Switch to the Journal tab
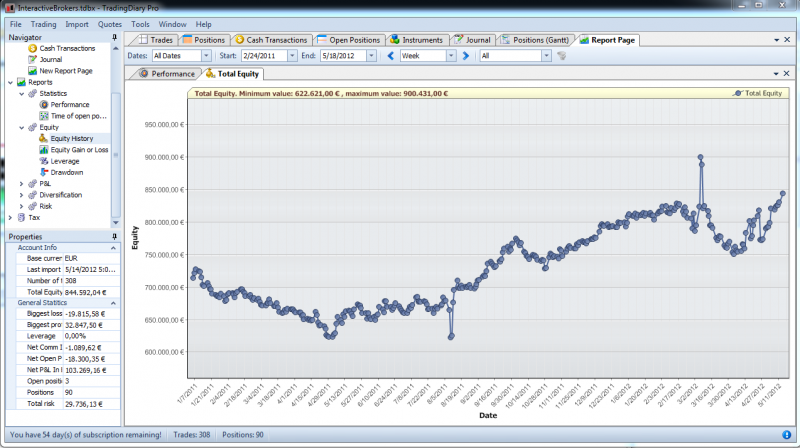This screenshot has width=800, height=448. point(472,40)
